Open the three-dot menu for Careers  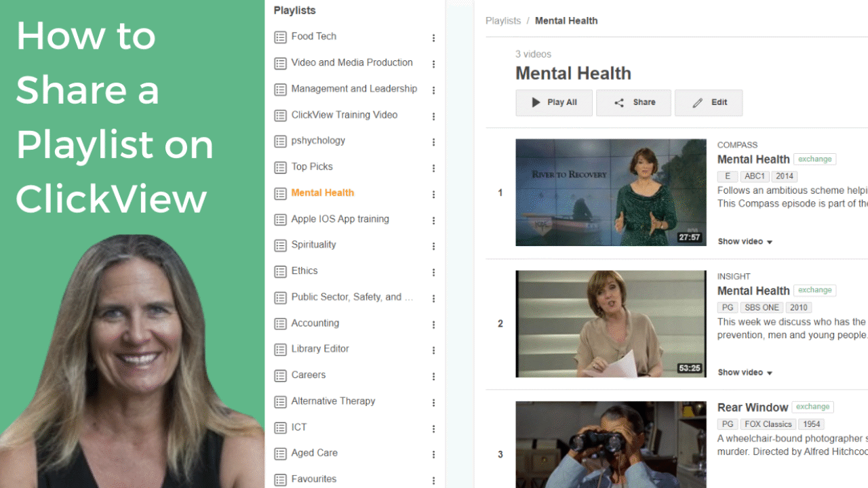tap(433, 377)
